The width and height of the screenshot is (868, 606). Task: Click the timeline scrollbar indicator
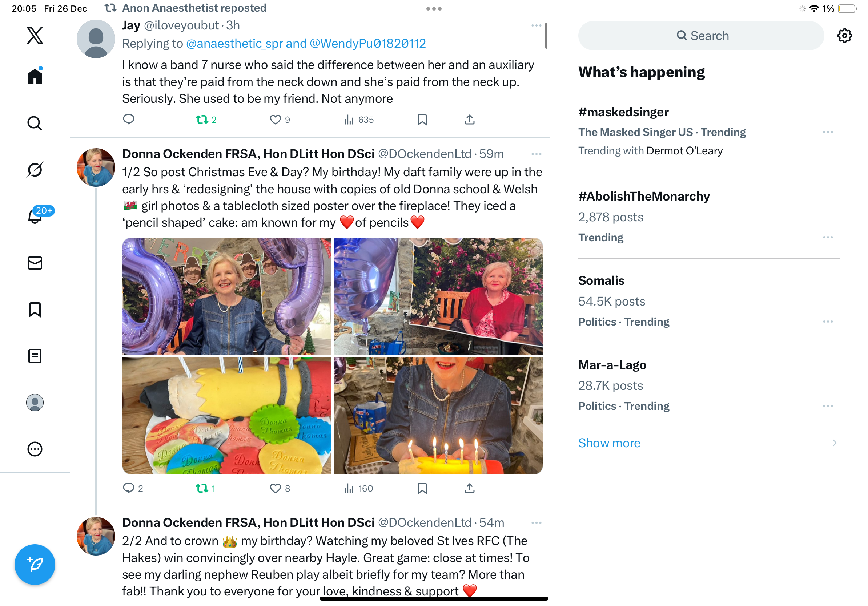point(546,36)
